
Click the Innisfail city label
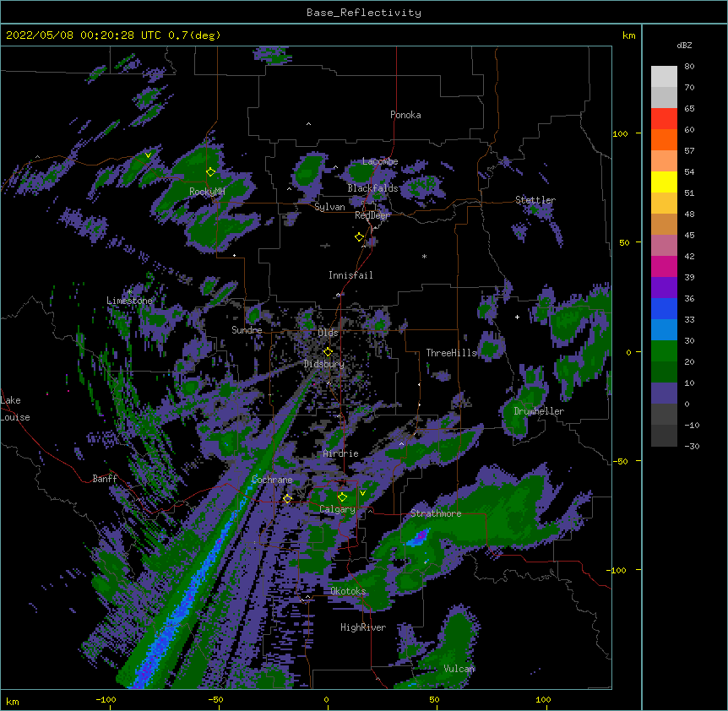pyautogui.click(x=350, y=275)
